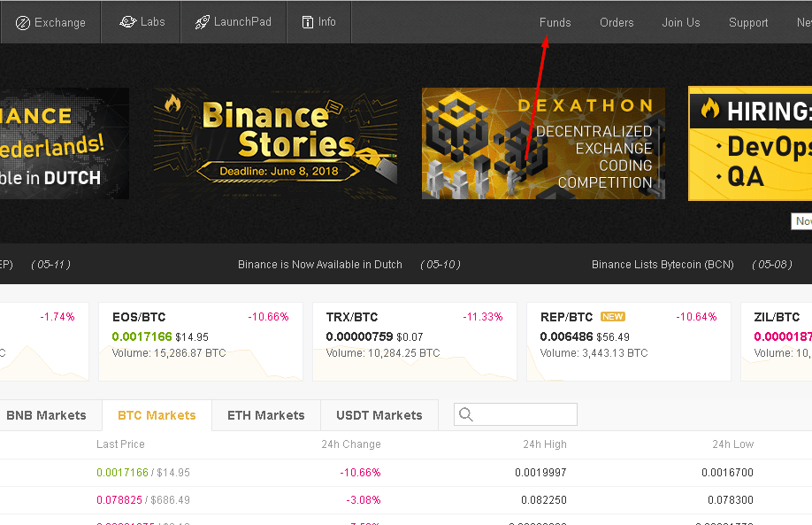Switch to USDT Markets tab

379,415
